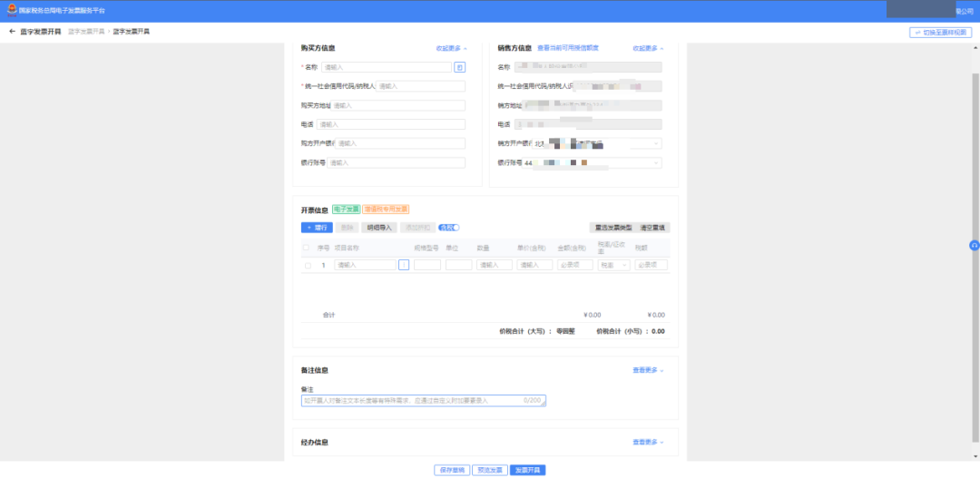Screen dimensions: 980x478
Task: Tick the select-all checkbox in table header
Action: (308, 246)
